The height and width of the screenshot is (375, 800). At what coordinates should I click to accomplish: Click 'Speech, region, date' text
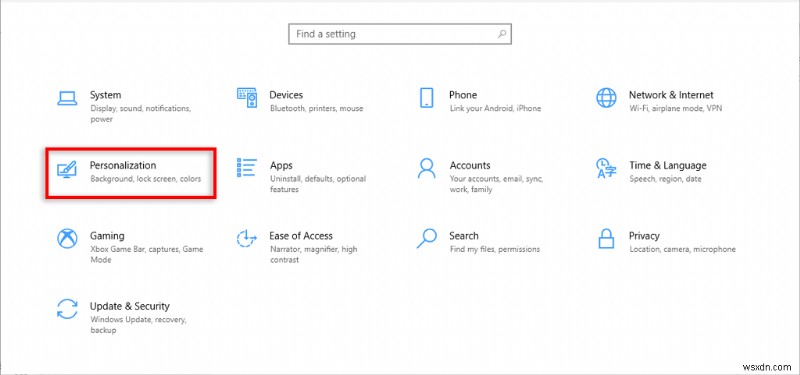665,179
